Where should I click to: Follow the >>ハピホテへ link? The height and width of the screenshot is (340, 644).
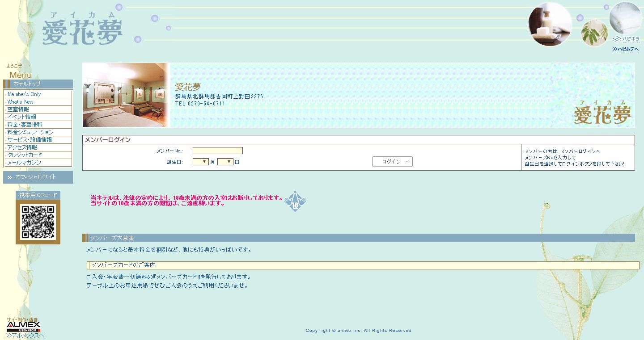coord(626,49)
